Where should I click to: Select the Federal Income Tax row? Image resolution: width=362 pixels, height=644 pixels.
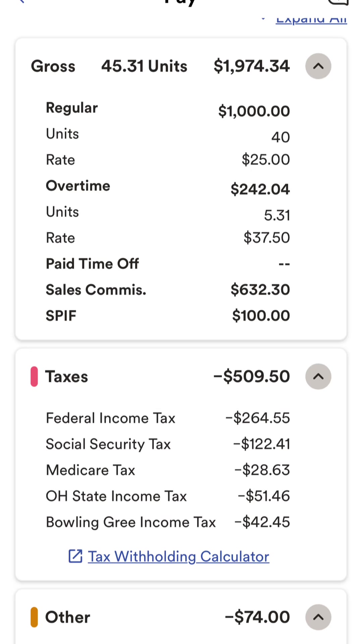tap(168, 418)
